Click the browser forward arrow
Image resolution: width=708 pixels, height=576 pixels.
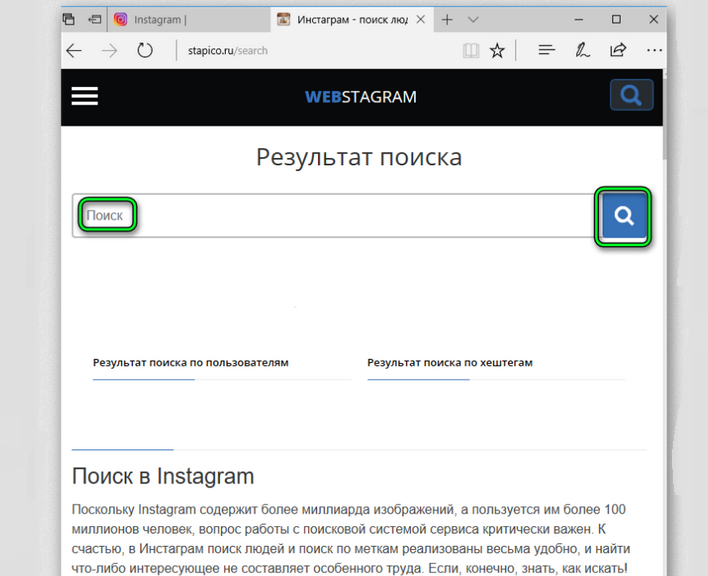(109, 51)
